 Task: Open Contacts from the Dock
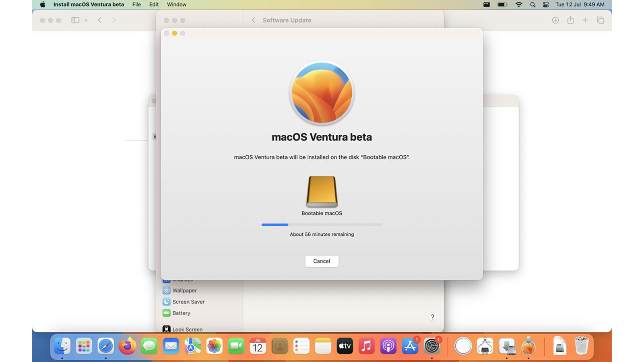pyautogui.click(x=280, y=346)
